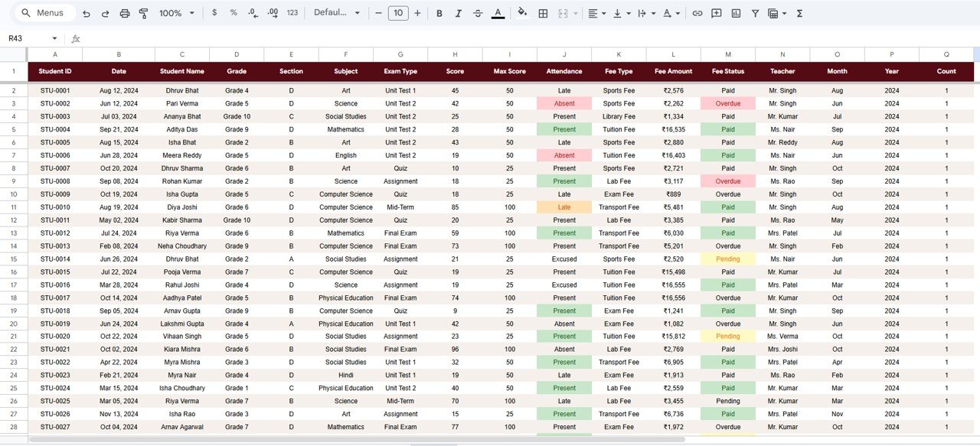Viewport: 980px width, 446px height.
Task: Open the borders menu
Action: 543,13
